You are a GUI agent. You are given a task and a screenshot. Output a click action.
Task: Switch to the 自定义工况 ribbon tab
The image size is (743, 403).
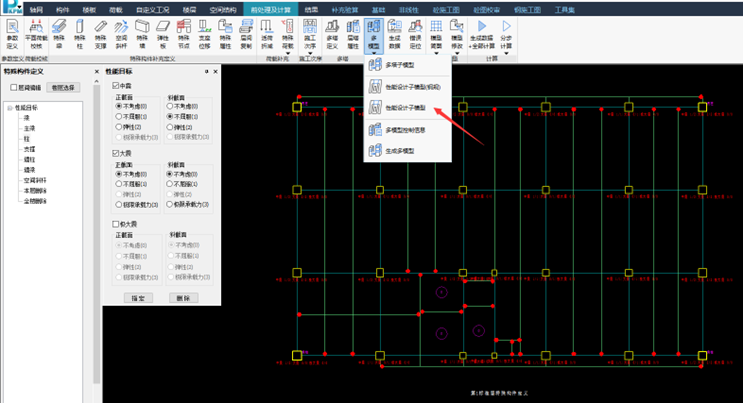(x=153, y=9)
